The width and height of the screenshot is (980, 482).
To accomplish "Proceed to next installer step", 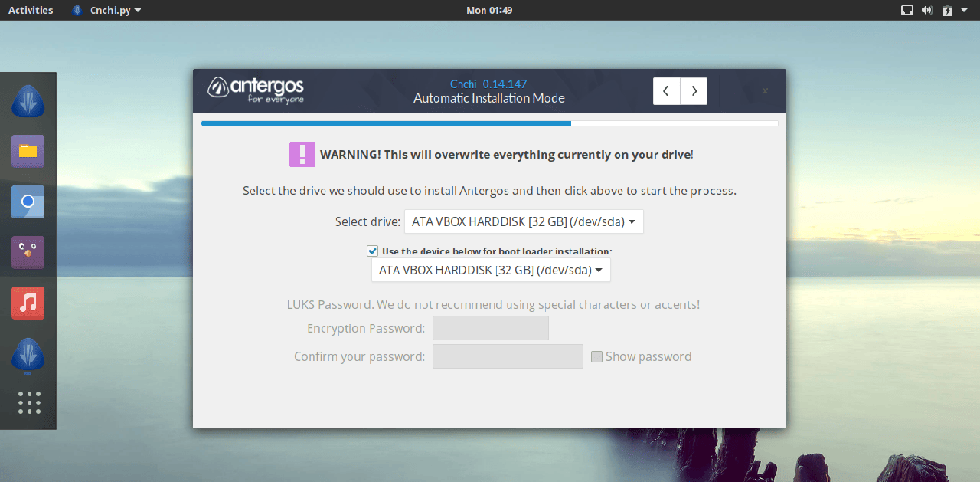I will click(694, 91).
